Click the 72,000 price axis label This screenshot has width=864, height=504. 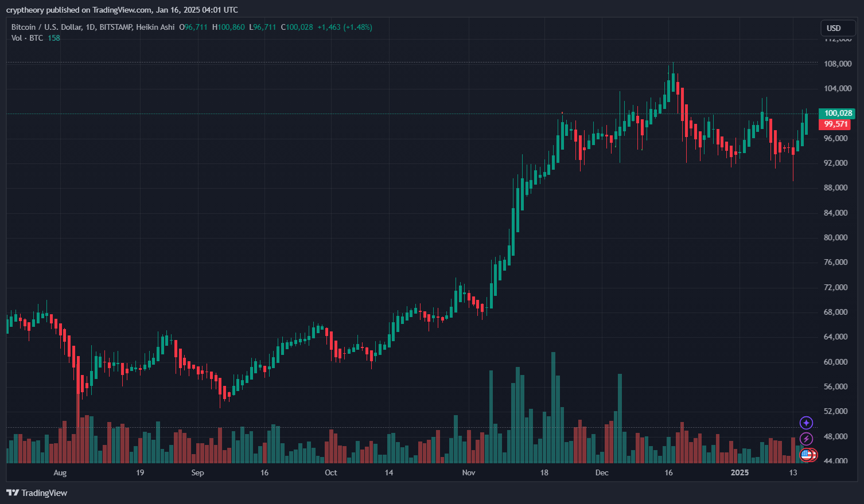click(835, 287)
